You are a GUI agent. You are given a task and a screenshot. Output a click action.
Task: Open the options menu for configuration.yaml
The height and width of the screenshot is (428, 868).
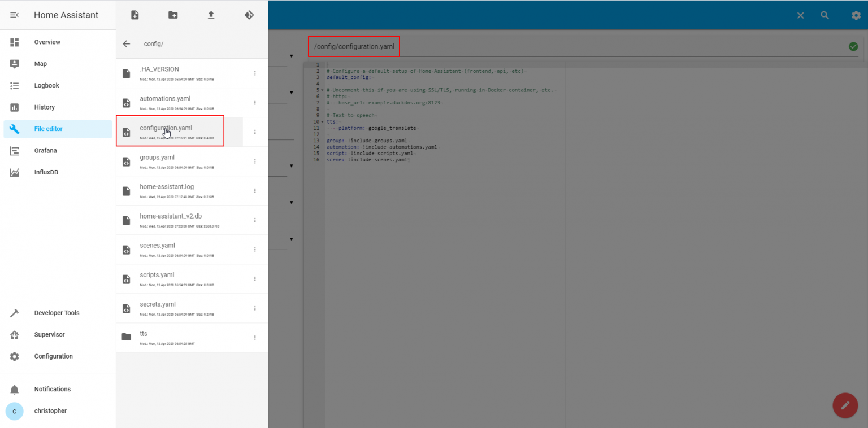click(x=254, y=130)
